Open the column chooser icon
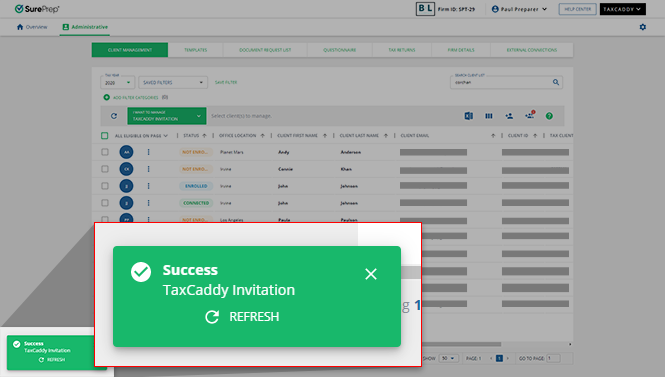This screenshot has width=665, height=377. pyautogui.click(x=489, y=116)
